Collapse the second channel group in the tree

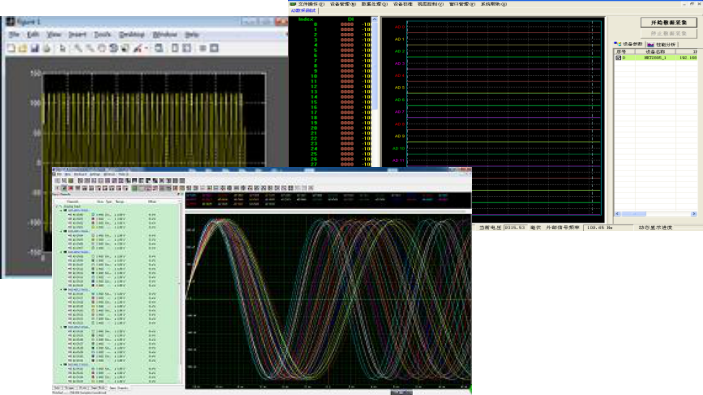pyautogui.click(x=61, y=231)
